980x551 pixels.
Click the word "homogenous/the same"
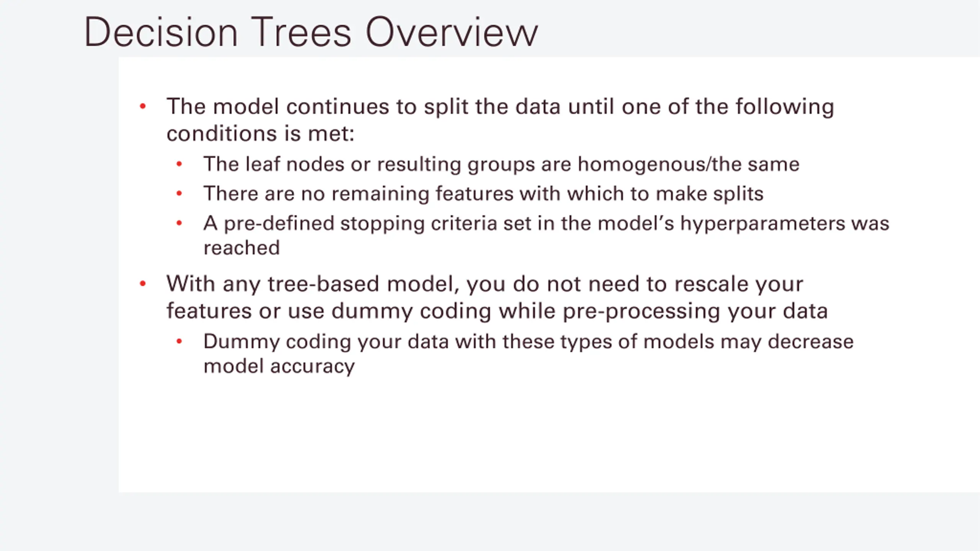coord(688,165)
